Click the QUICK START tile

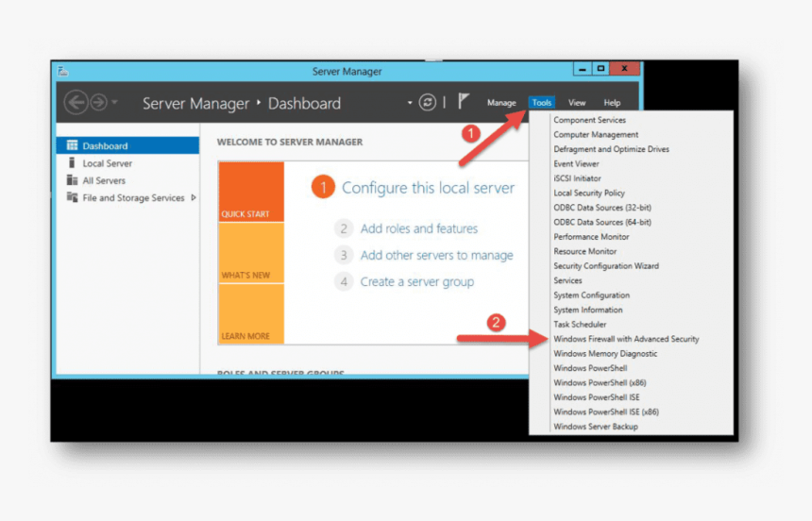tap(251, 192)
